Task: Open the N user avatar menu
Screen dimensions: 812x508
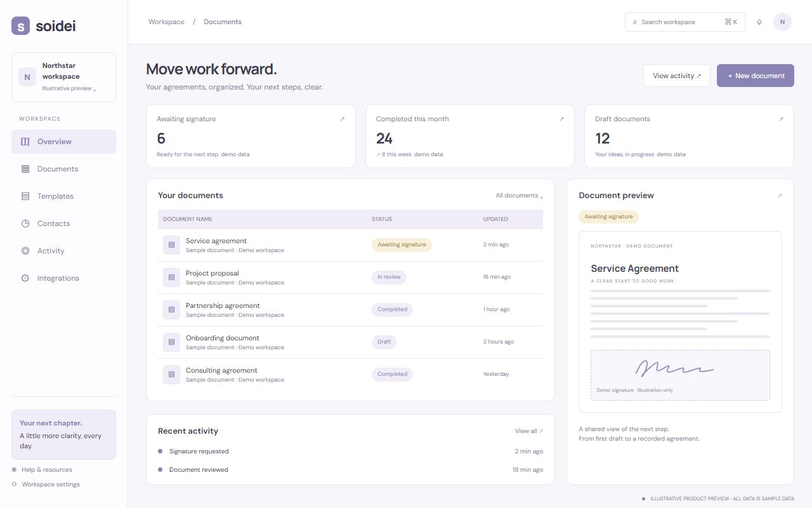Action: pyautogui.click(x=782, y=22)
